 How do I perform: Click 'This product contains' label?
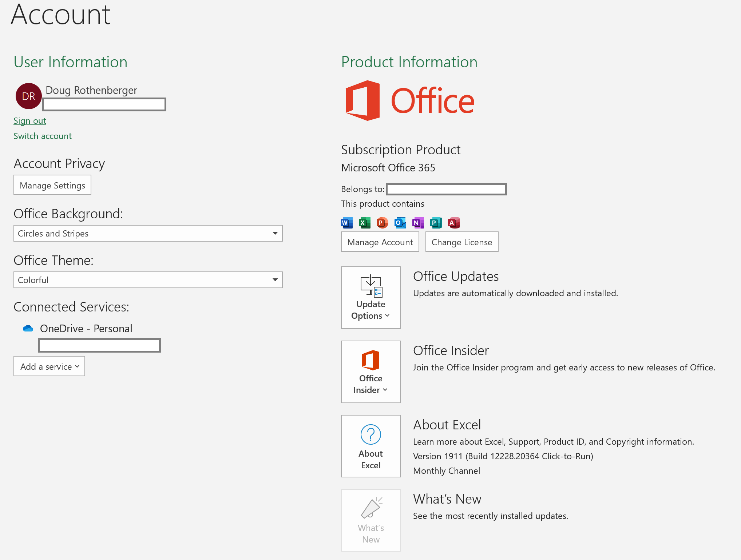[383, 204]
